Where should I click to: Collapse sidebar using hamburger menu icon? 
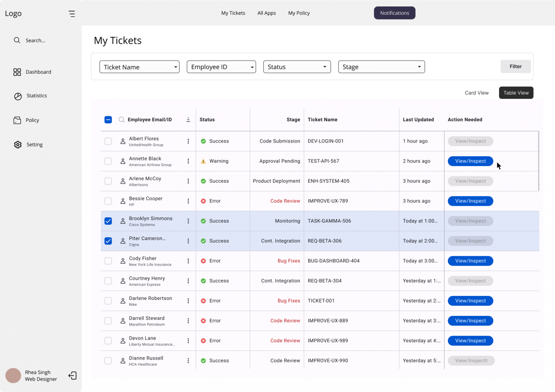click(x=72, y=14)
